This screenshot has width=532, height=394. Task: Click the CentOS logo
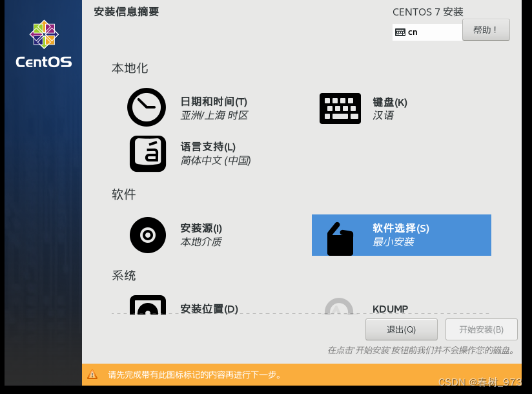point(44,44)
